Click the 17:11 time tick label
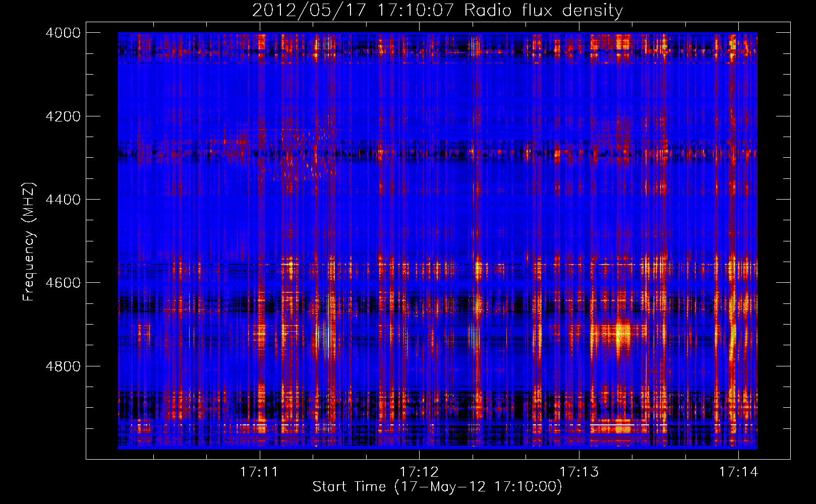This screenshot has height=504, width=816. 259,472
